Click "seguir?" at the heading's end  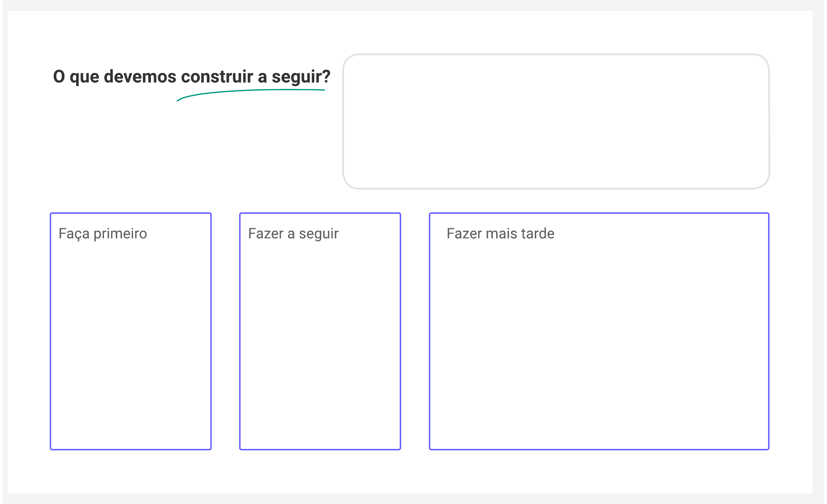(x=301, y=77)
